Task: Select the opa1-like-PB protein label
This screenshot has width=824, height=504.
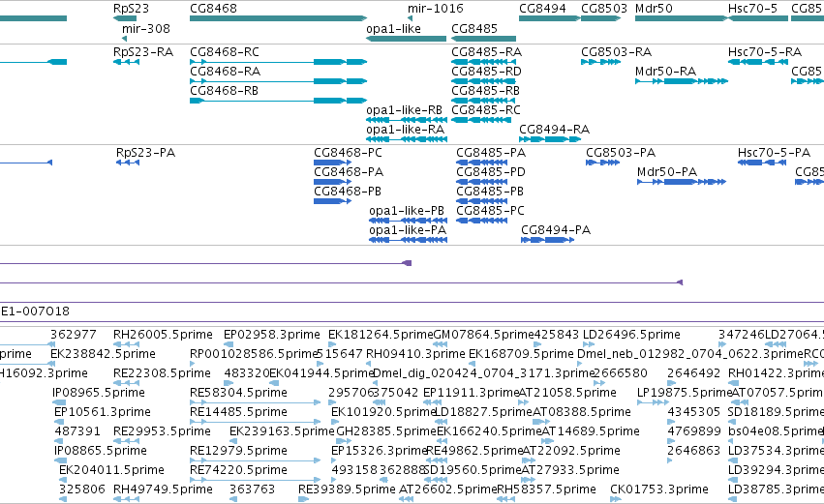Action: pos(407,211)
